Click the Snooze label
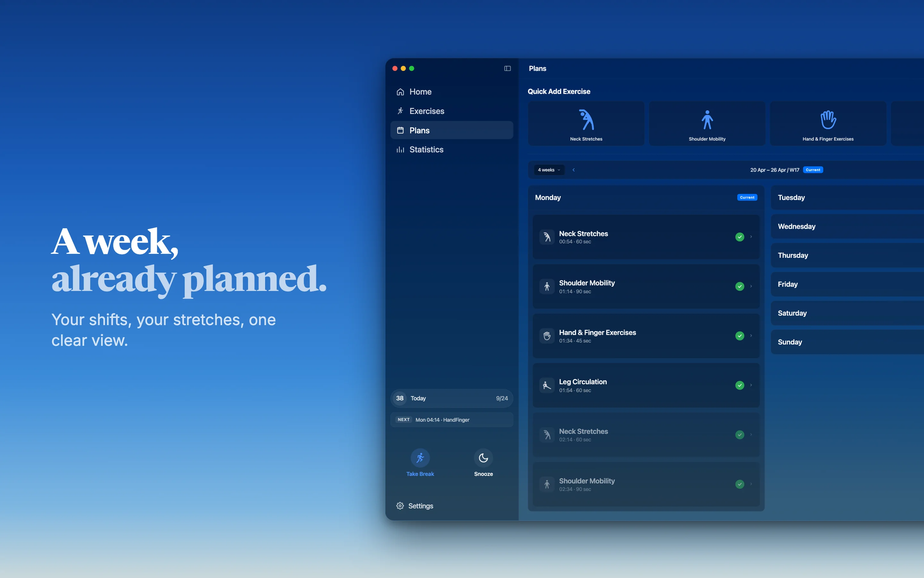The image size is (924, 578). (x=483, y=474)
